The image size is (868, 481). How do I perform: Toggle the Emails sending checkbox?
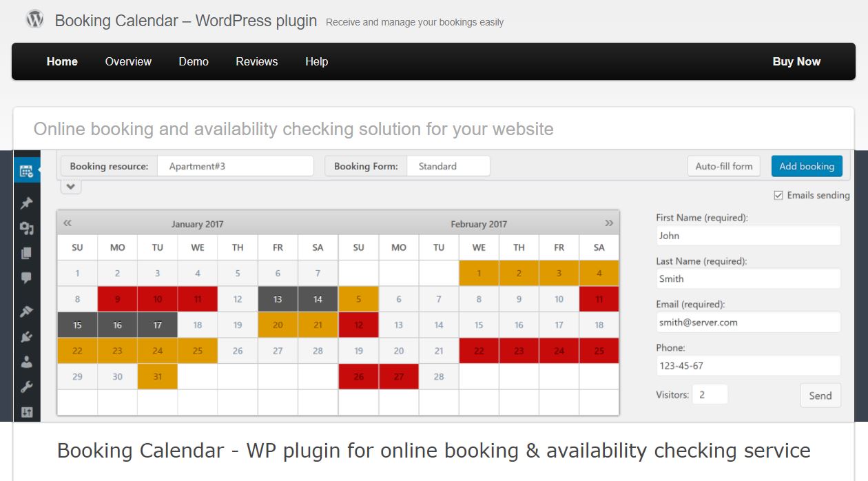coord(778,196)
